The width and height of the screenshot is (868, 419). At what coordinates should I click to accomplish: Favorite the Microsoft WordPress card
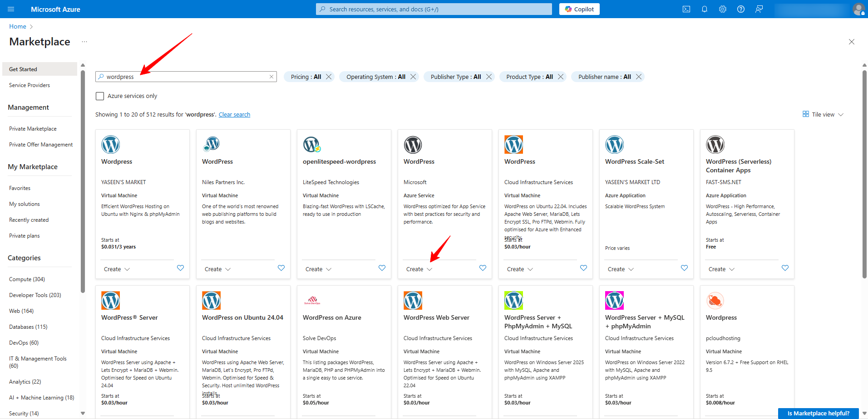[x=483, y=268]
